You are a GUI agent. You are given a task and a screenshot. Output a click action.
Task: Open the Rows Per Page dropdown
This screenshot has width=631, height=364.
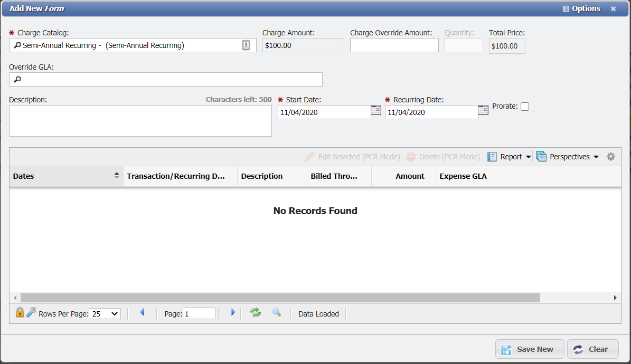pyautogui.click(x=105, y=314)
